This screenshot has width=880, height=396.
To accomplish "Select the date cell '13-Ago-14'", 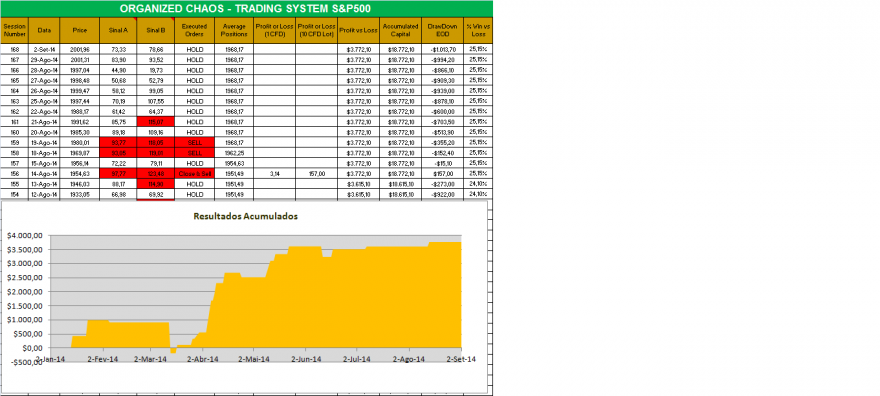I will pos(44,184).
